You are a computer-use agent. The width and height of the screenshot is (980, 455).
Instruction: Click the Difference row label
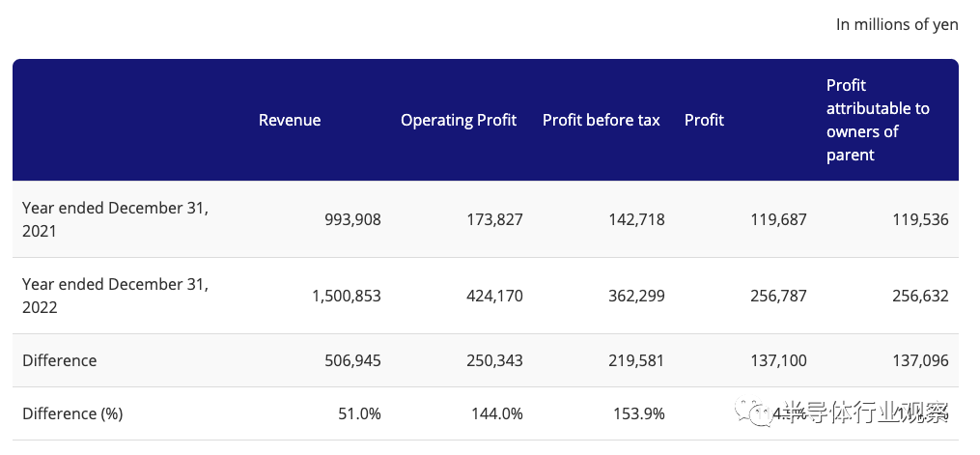coord(60,360)
